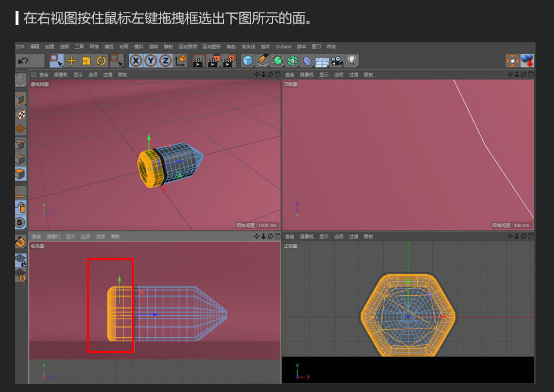Click the Undo arrow icon
Image resolution: width=554 pixels, height=392 pixels.
[22, 60]
